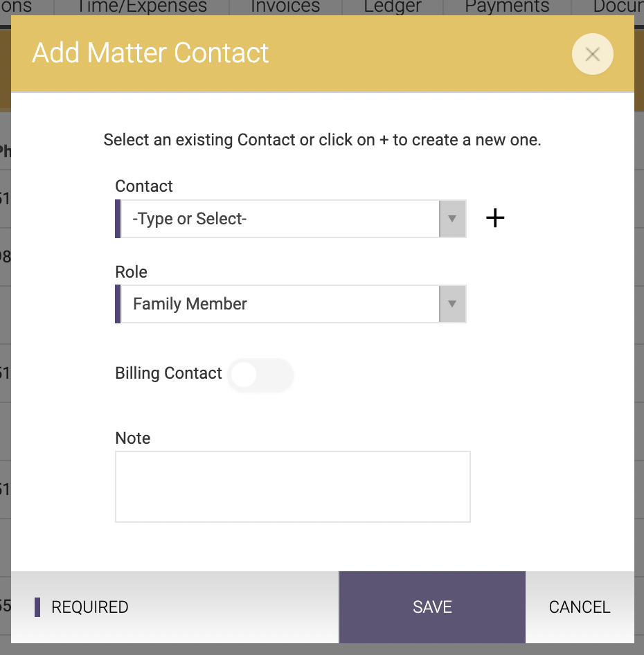The image size is (644, 655).
Task: Save the matter contact
Action: click(x=432, y=607)
